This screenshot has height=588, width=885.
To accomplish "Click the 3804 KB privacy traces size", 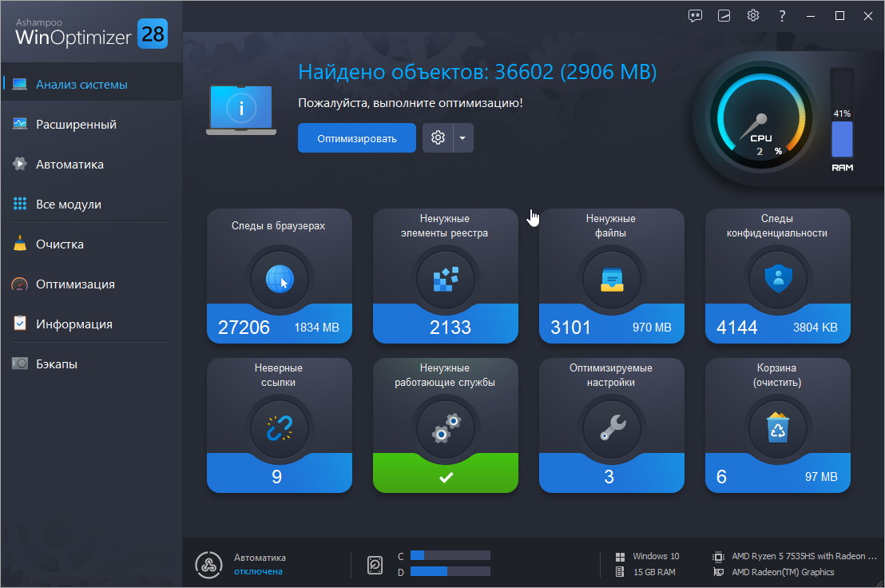I will pos(815,328).
